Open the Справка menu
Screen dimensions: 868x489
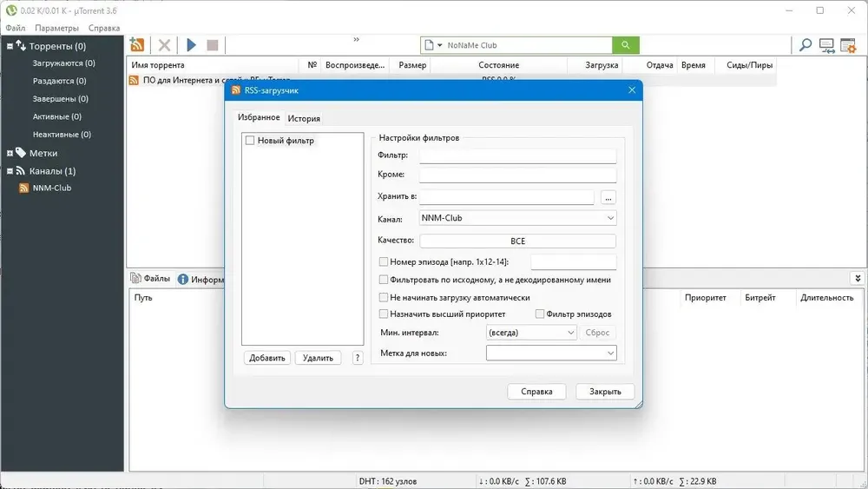pyautogui.click(x=104, y=28)
